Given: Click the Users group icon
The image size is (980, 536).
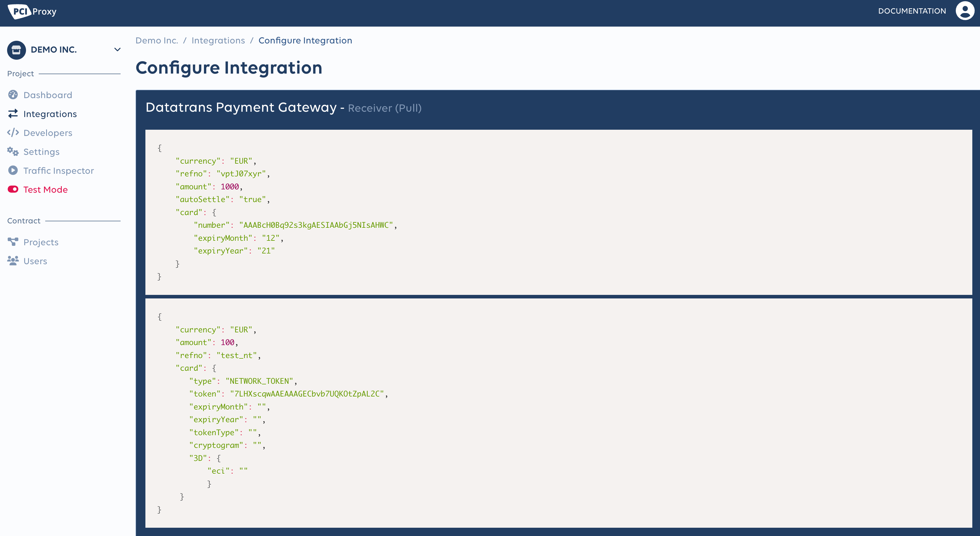Looking at the screenshot, I should click(13, 261).
